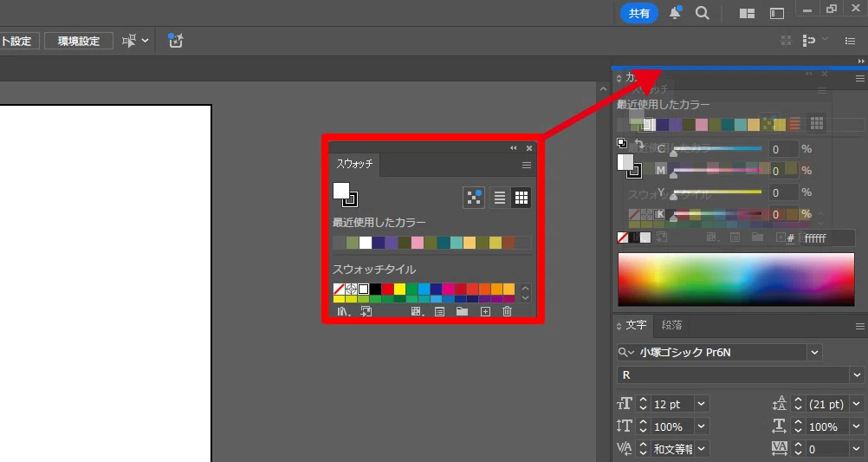Screen dimensions: 868x462
Task: Open the font style R dropdown arrow
Action: 857,375
